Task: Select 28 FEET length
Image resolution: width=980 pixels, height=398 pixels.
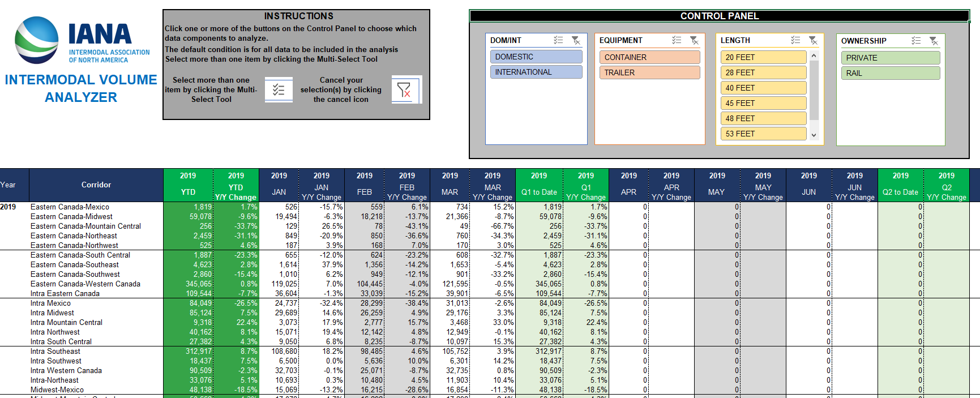Action: (763, 72)
